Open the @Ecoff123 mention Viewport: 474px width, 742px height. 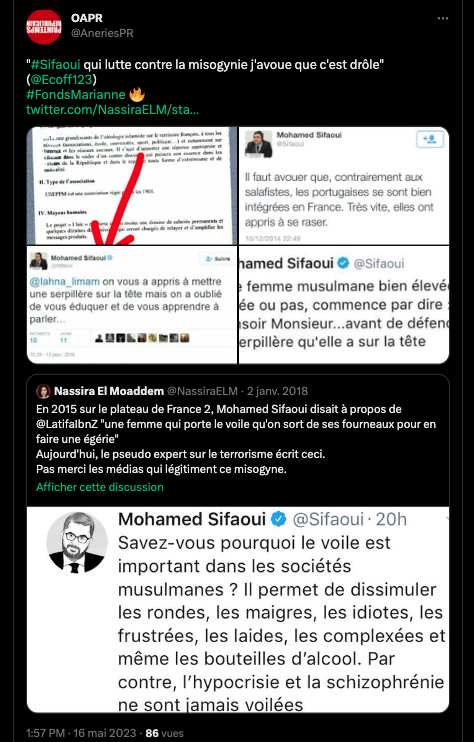click(62, 80)
